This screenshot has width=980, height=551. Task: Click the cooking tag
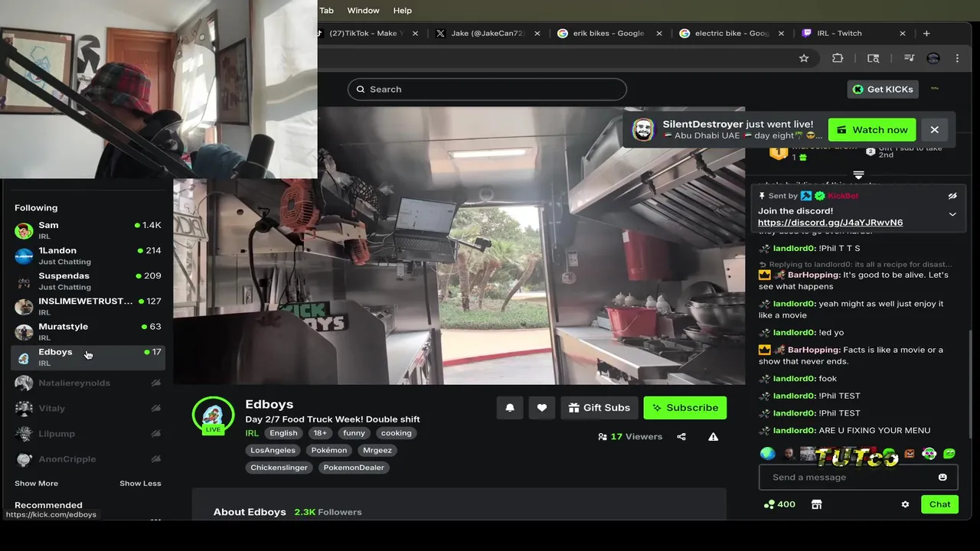click(396, 433)
